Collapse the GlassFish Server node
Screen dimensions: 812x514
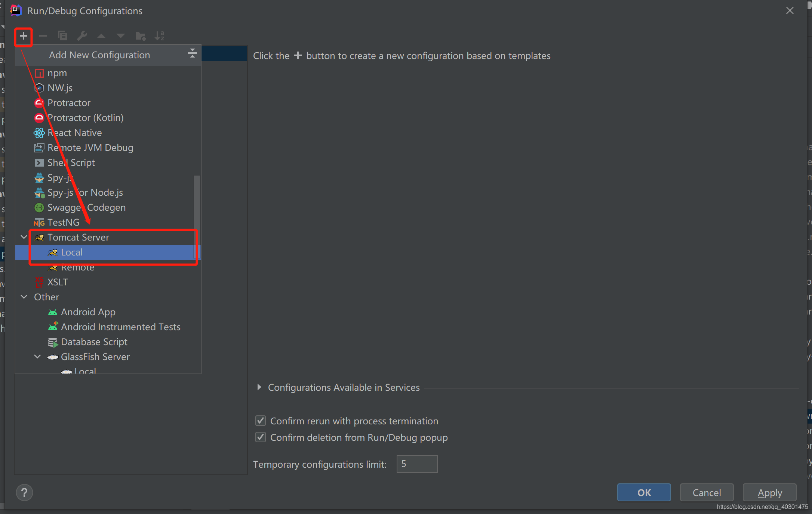(37, 357)
